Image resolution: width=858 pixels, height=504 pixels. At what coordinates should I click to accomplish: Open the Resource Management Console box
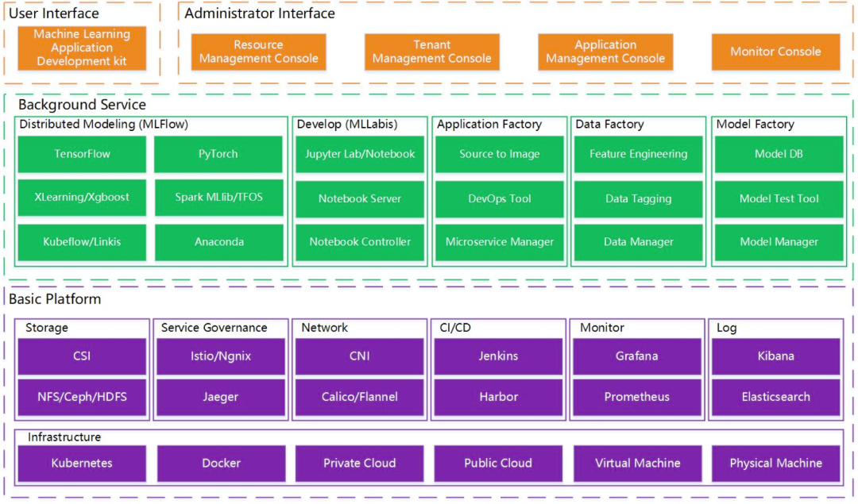[x=258, y=52]
